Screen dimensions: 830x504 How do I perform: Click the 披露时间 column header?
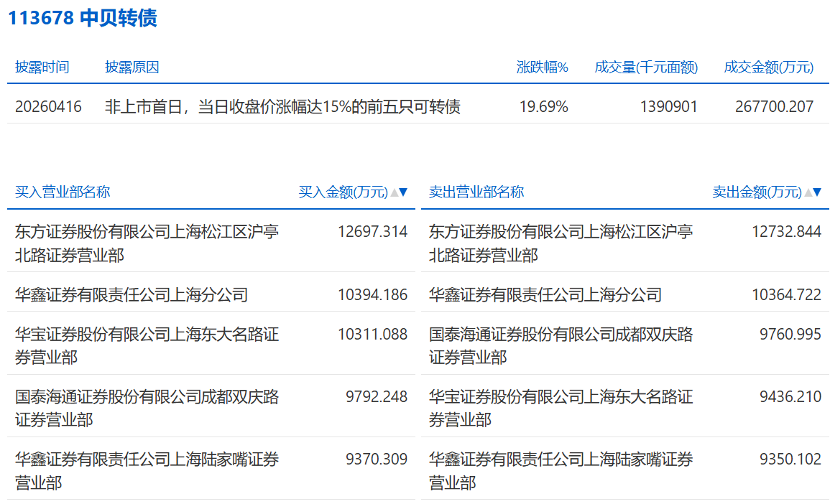tap(42, 67)
